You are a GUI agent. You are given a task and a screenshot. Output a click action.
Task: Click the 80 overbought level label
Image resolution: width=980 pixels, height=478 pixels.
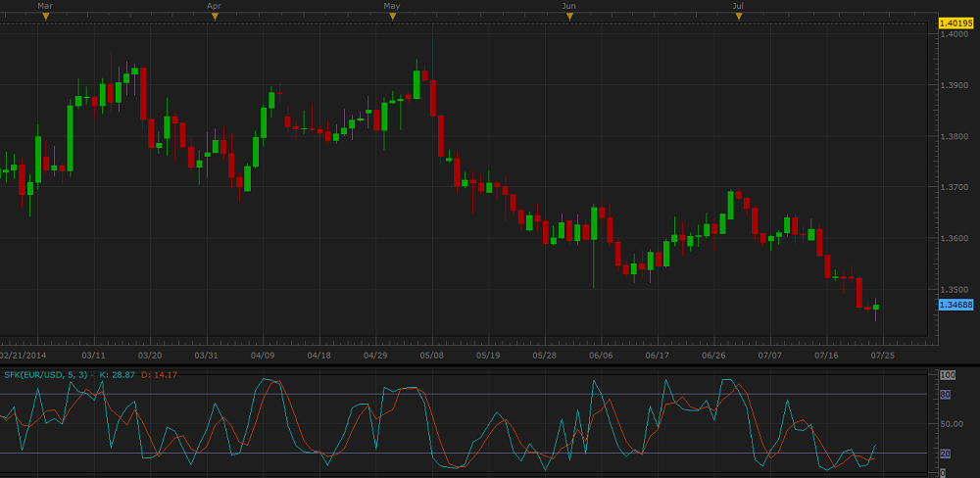[946, 395]
